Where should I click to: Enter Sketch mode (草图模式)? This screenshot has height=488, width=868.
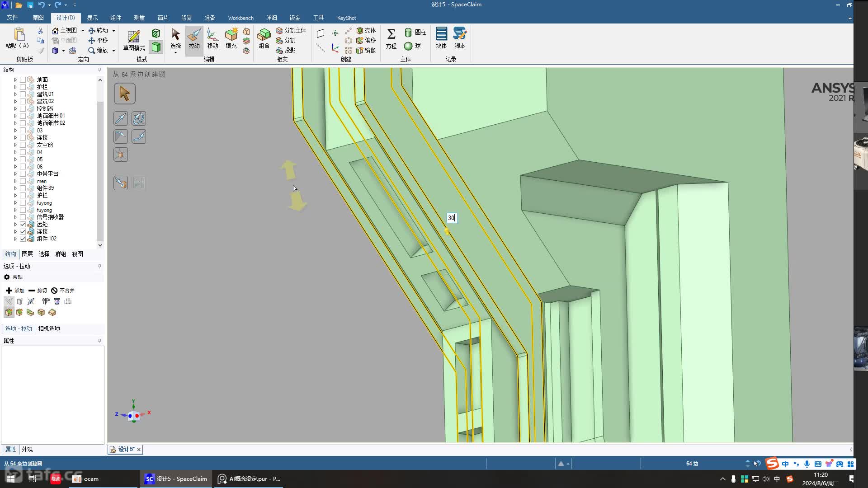click(x=134, y=40)
